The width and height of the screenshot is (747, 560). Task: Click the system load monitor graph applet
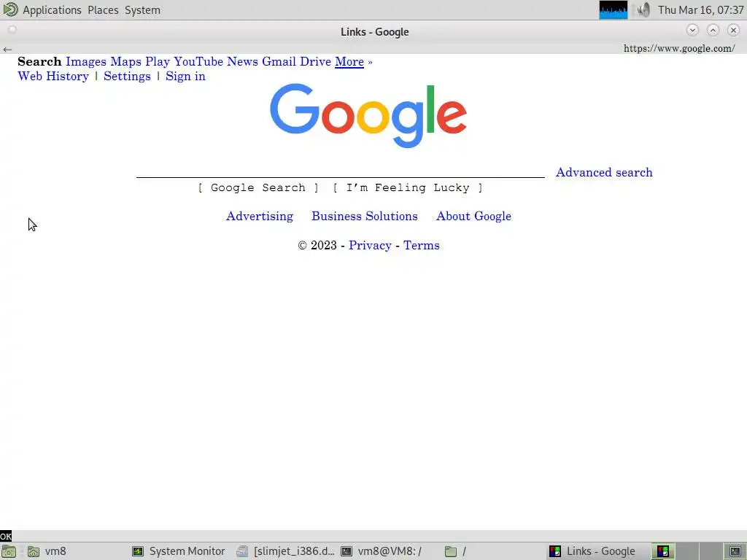point(613,10)
